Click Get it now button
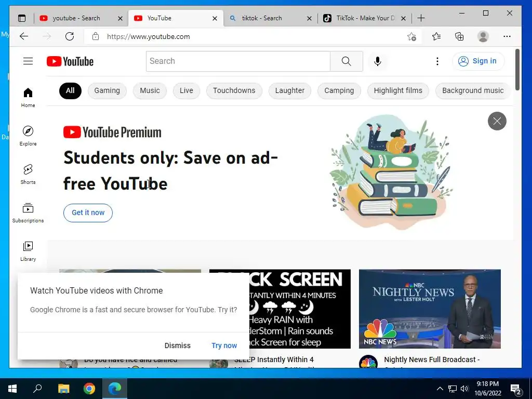532x399 pixels. 88,212
